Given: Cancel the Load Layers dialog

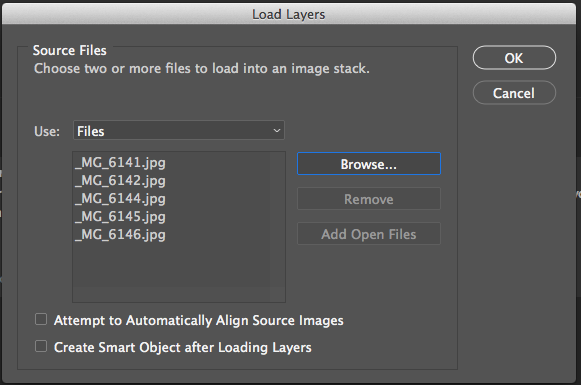Looking at the screenshot, I should pos(514,93).
